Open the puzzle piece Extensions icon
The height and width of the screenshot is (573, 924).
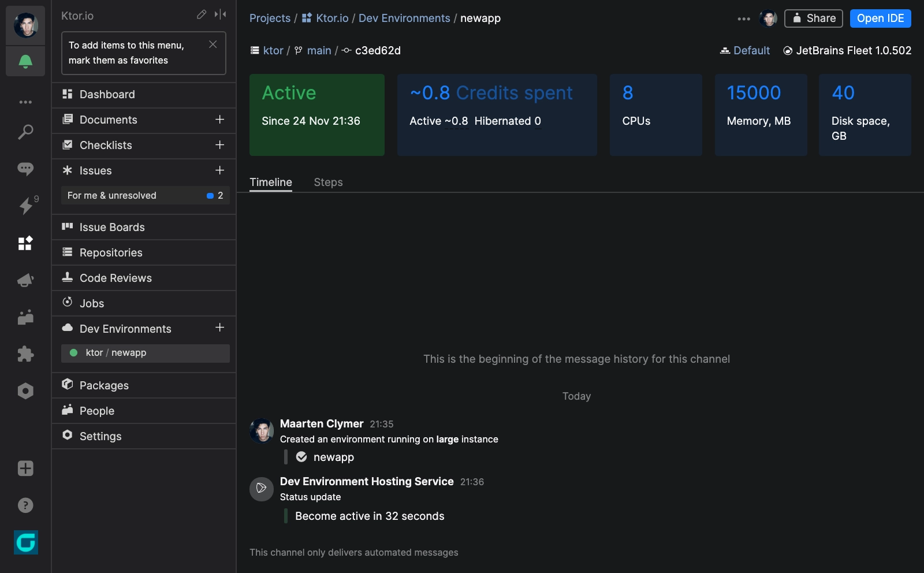click(x=25, y=354)
